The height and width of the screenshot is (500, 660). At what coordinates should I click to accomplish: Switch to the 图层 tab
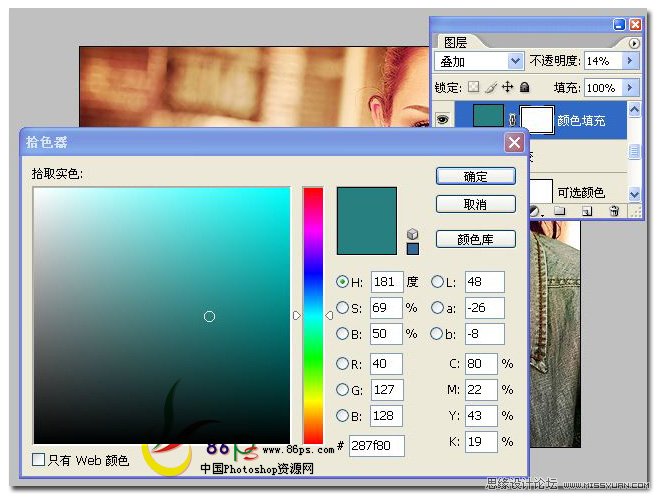click(x=455, y=43)
